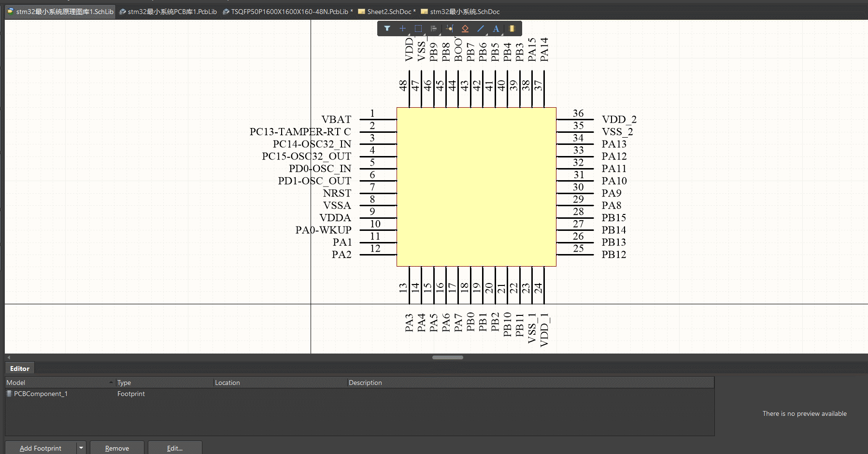Open the stm32最小系统.SchDoc tab
The image size is (868, 454).
point(460,12)
